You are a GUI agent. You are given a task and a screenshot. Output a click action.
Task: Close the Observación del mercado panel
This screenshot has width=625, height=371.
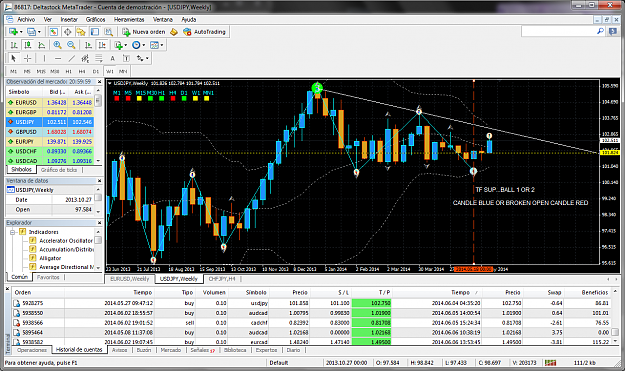pos(99,82)
